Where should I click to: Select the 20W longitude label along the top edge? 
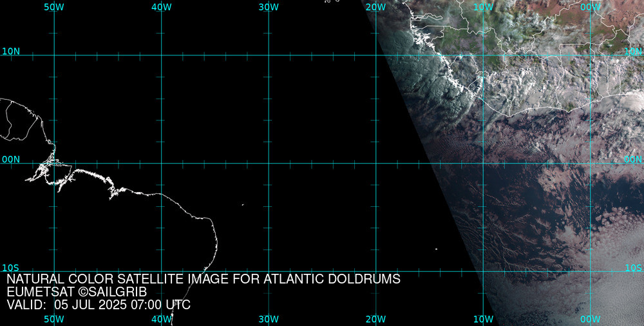[376, 7]
